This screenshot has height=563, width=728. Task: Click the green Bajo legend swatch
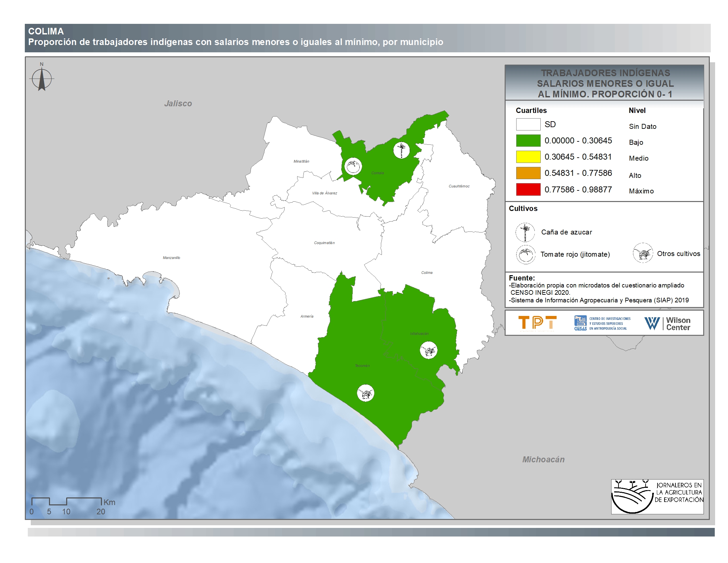(528, 140)
